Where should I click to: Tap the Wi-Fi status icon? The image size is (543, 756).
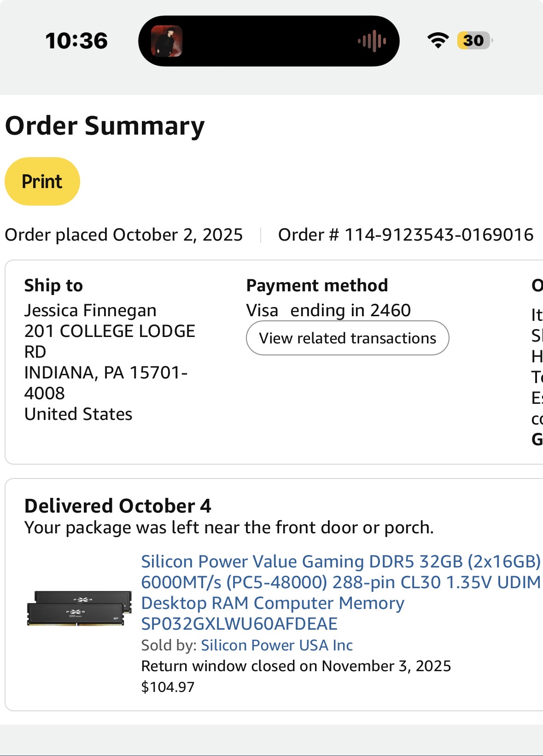(x=438, y=41)
